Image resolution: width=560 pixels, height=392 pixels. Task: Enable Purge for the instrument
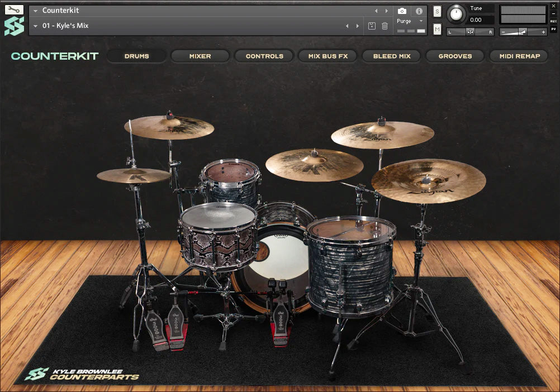[x=404, y=21]
